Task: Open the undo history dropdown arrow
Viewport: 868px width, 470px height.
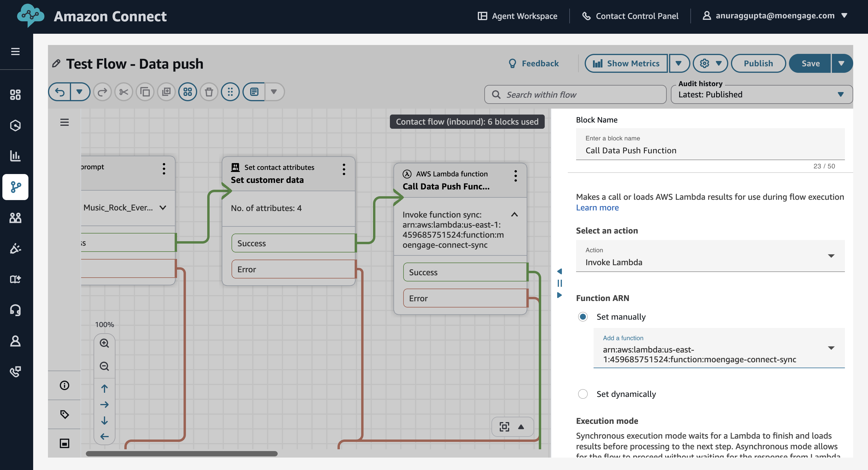Action: point(80,92)
